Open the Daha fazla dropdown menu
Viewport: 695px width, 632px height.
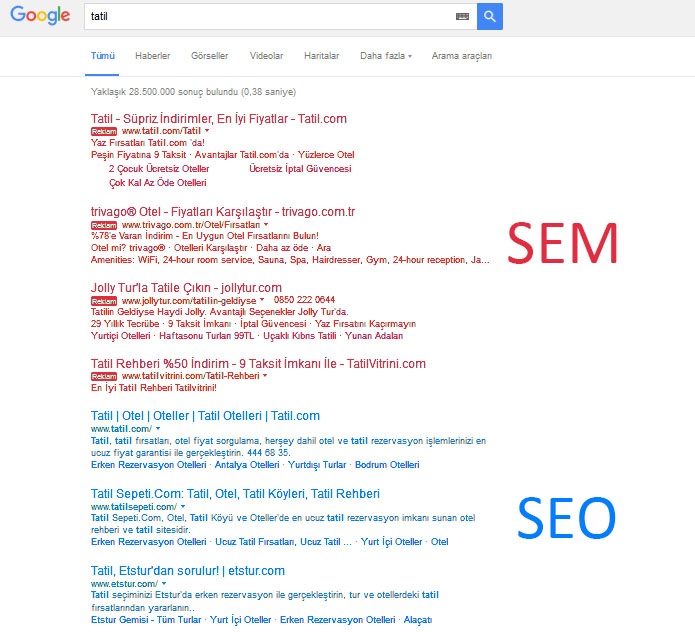tap(386, 56)
